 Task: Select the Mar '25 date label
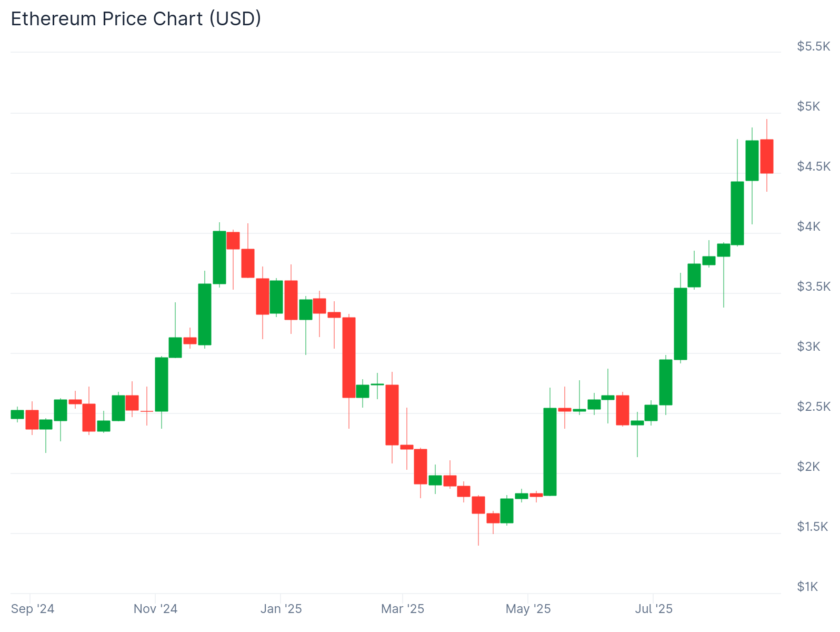(402, 609)
